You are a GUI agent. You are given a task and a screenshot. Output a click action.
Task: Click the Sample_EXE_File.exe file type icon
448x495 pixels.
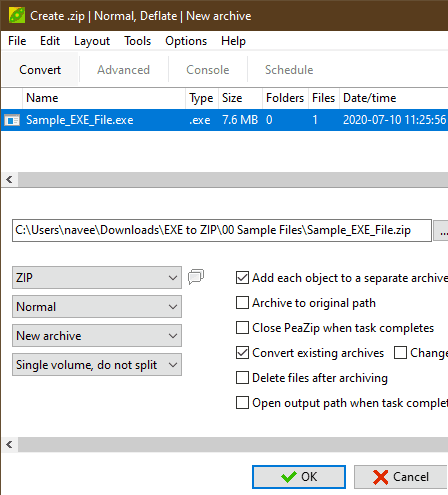(12, 120)
